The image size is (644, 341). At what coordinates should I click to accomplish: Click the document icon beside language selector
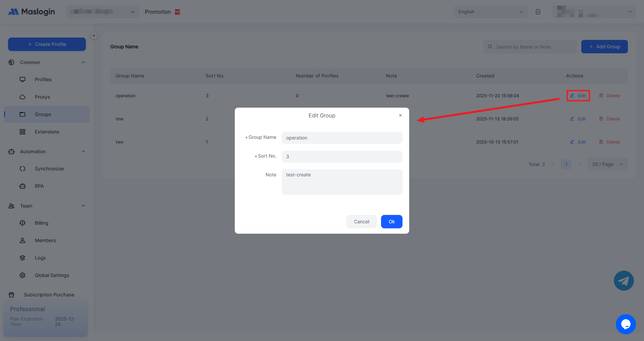(x=538, y=12)
